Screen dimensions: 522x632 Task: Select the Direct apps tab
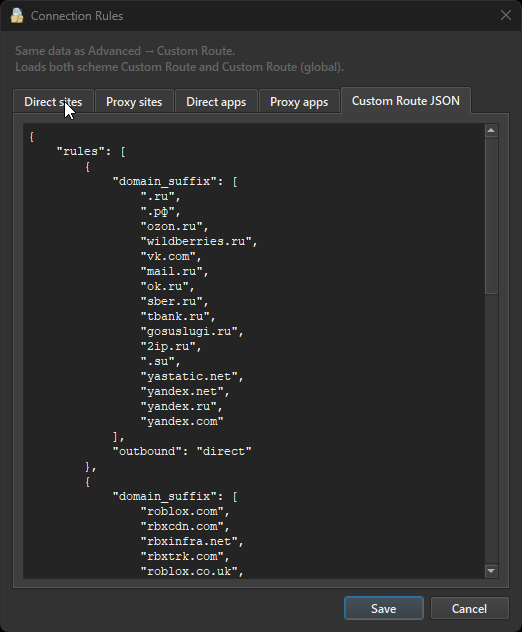216,102
